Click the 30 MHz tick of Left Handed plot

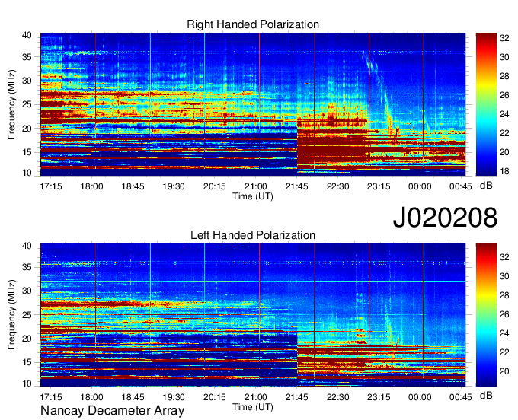(x=27, y=291)
